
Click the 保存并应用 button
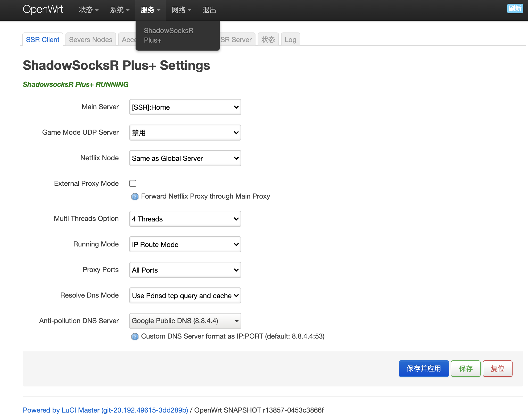click(424, 369)
